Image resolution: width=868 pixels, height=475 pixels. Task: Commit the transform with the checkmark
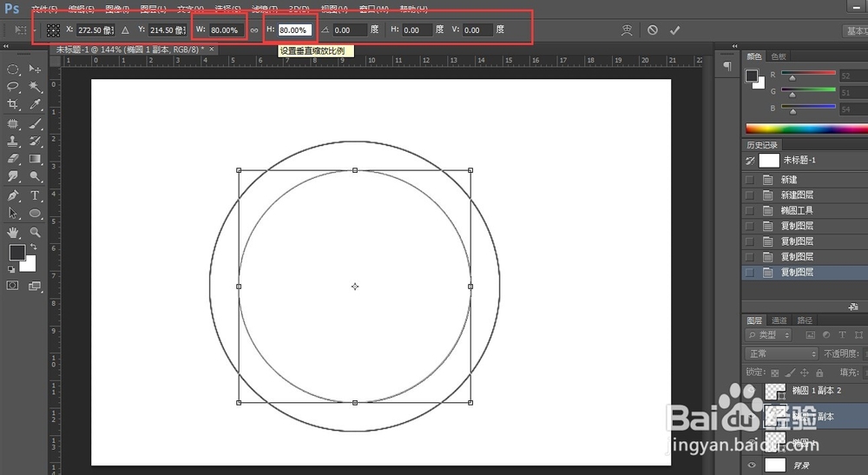coord(674,30)
